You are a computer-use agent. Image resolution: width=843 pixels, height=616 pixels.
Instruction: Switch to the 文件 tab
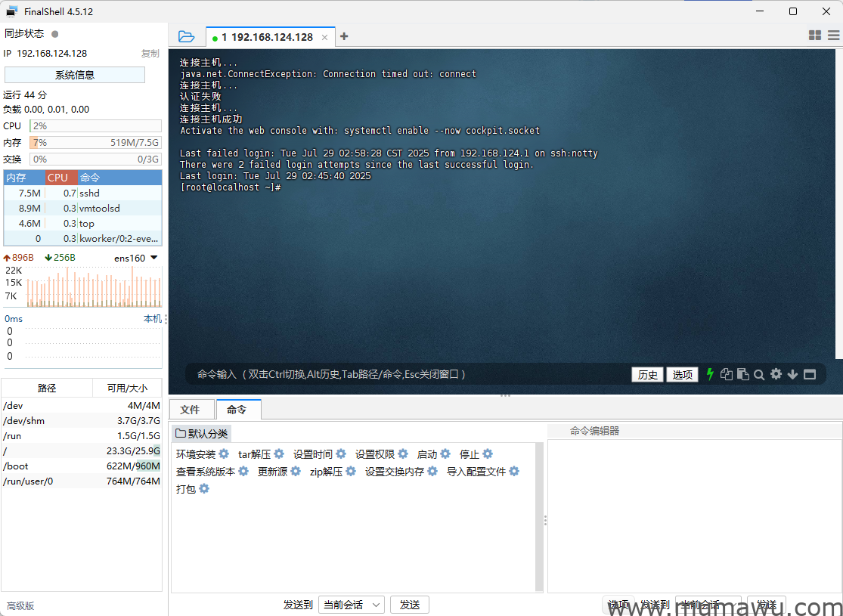[191, 408]
